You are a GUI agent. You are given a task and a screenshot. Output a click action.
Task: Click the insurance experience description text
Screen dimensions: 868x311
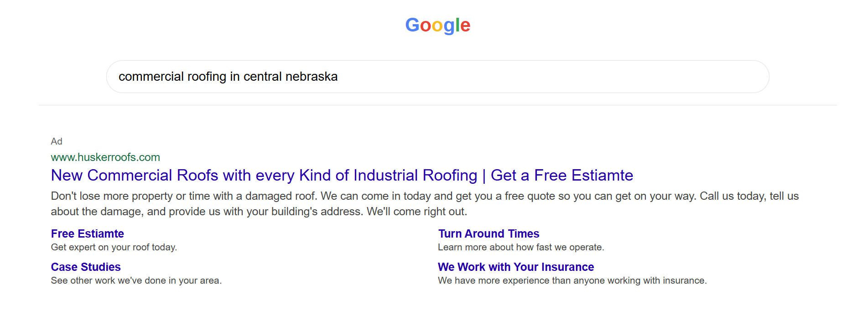click(x=572, y=280)
